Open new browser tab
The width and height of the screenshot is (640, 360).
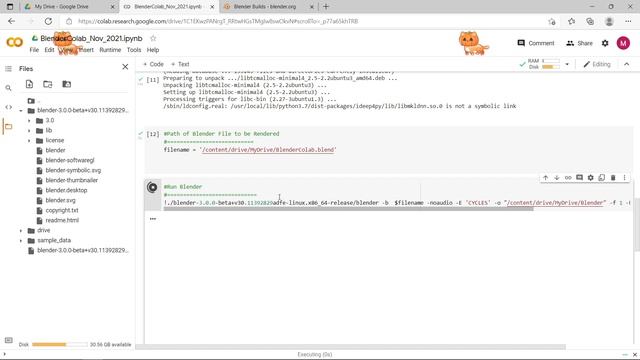326,7
